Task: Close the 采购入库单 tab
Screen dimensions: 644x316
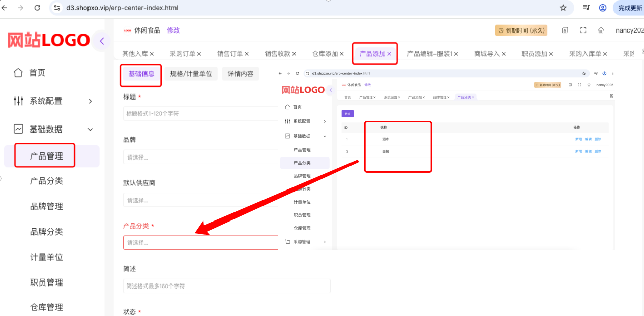Action: pyautogui.click(x=605, y=54)
